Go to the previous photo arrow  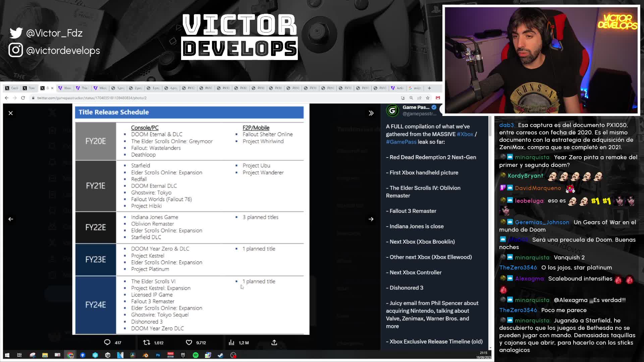click(x=11, y=219)
